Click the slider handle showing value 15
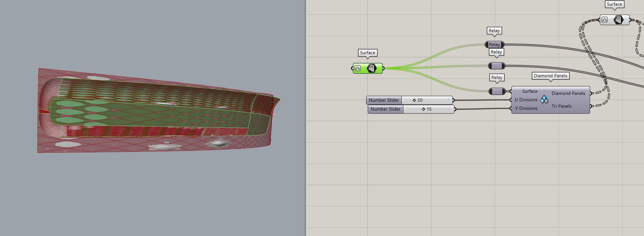Screen dimensions: 644x236 [423, 109]
